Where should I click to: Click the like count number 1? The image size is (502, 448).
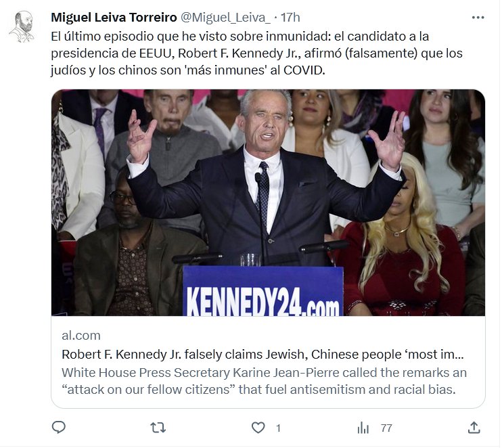[278, 428]
